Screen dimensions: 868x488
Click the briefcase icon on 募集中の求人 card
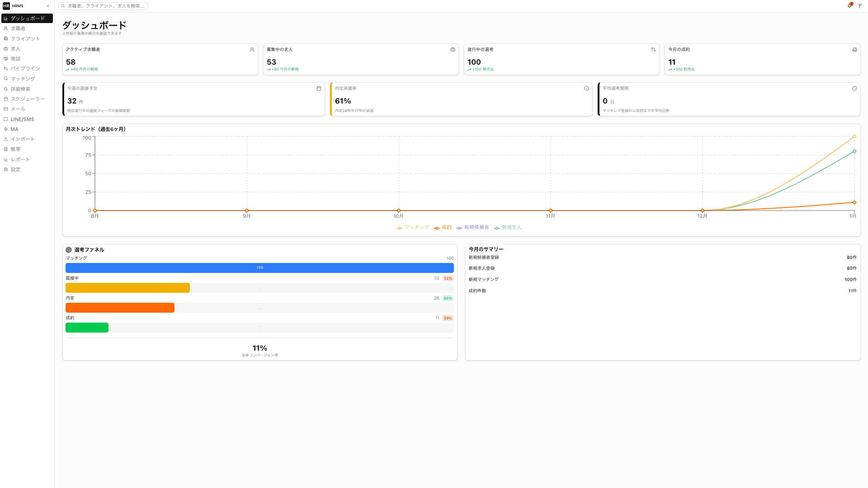click(453, 50)
